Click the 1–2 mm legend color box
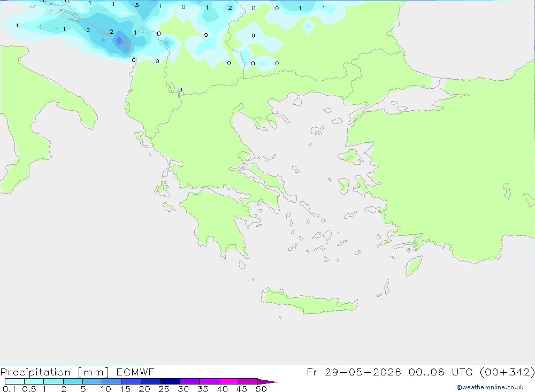The height and width of the screenshot is (392, 535). [x=53, y=381]
